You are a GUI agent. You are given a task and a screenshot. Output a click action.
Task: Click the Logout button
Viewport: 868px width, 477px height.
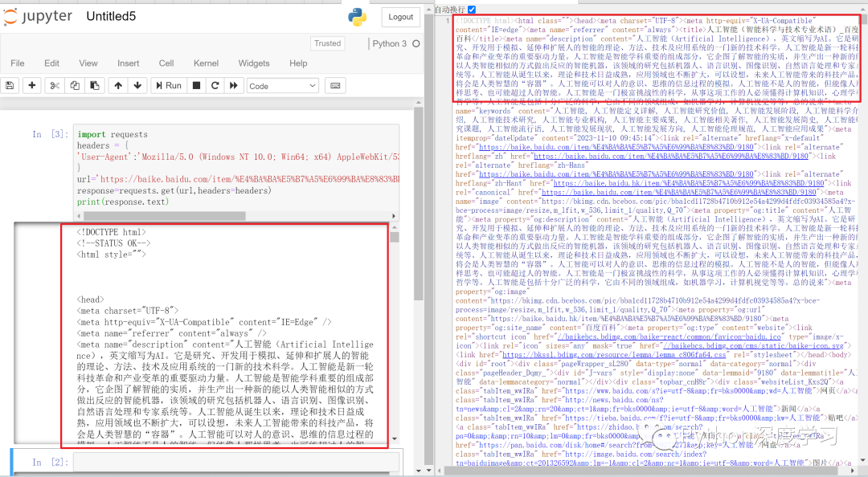(400, 17)
